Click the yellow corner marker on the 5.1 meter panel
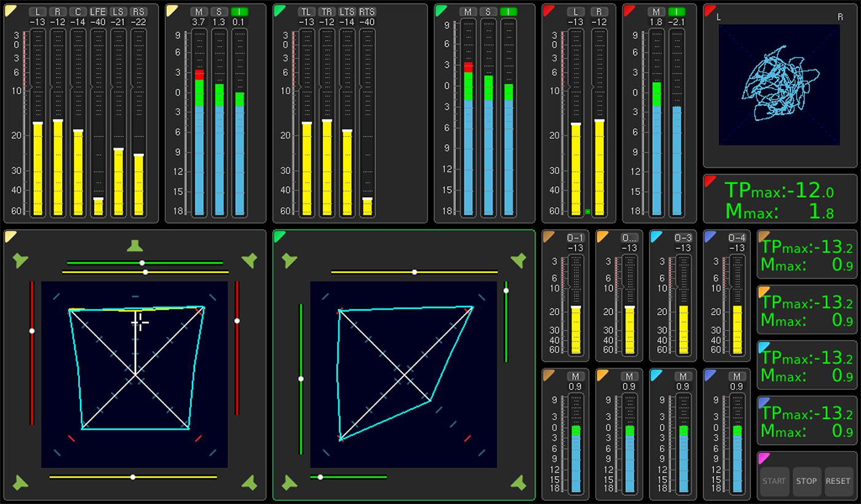The image size is (861, 504). pos(9,9)
